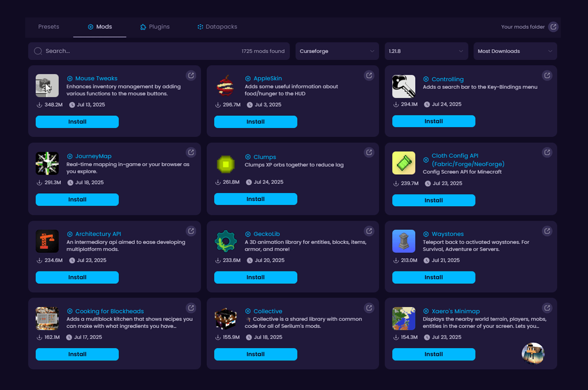Image resolution: width=588 pixels, height=390 pixels.
Task: Click the mod search input field
Action: (159, 51)
